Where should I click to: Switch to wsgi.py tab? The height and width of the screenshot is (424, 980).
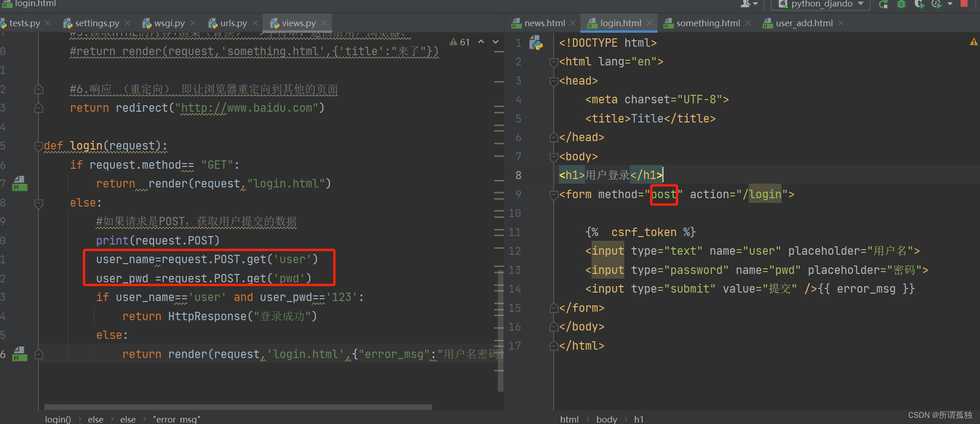(x=169, y=23)
